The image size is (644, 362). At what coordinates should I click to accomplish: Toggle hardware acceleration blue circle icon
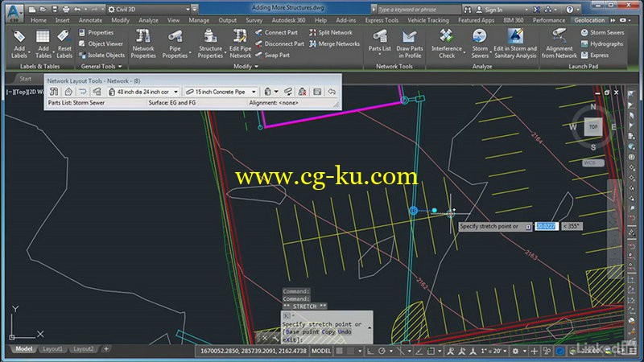click(559, 351)
